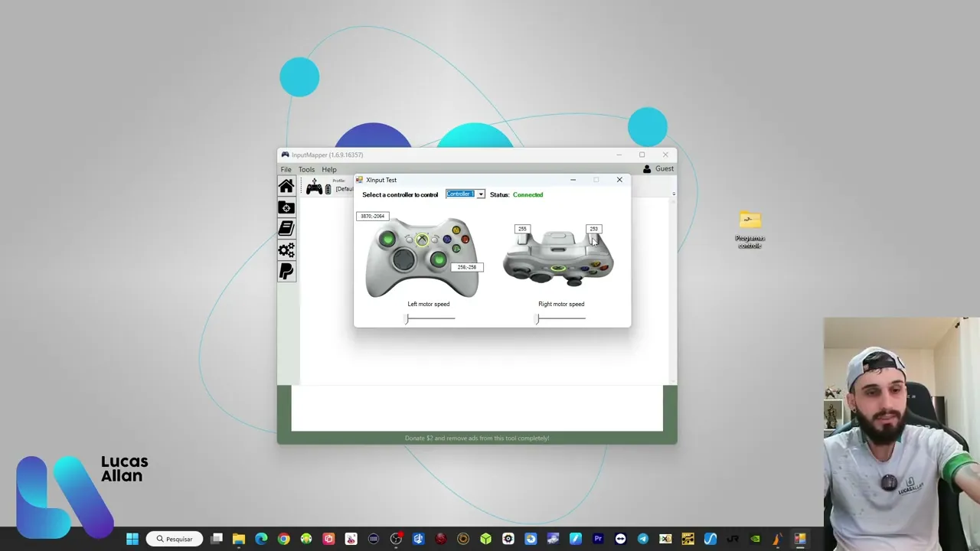Screen dimensions: 980x551
Task: Open the settings gears in InputMapper sidebar
Action: click(x=286, y=250)
